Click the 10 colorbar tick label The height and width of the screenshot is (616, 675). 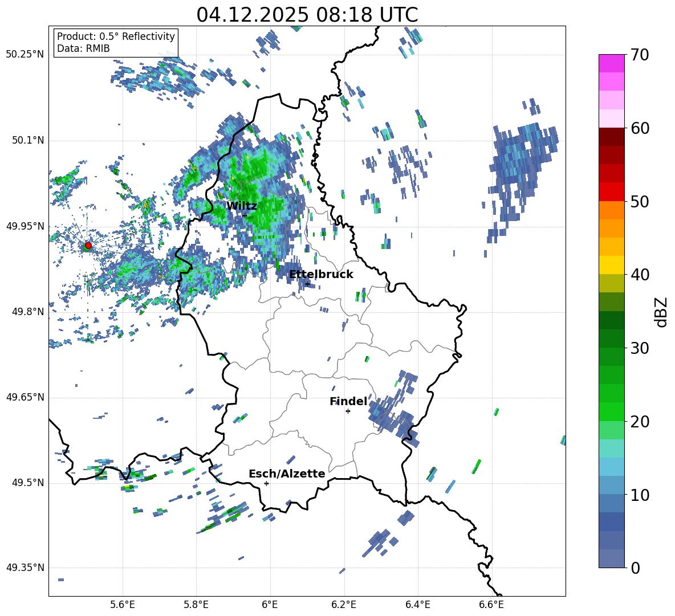640,495
